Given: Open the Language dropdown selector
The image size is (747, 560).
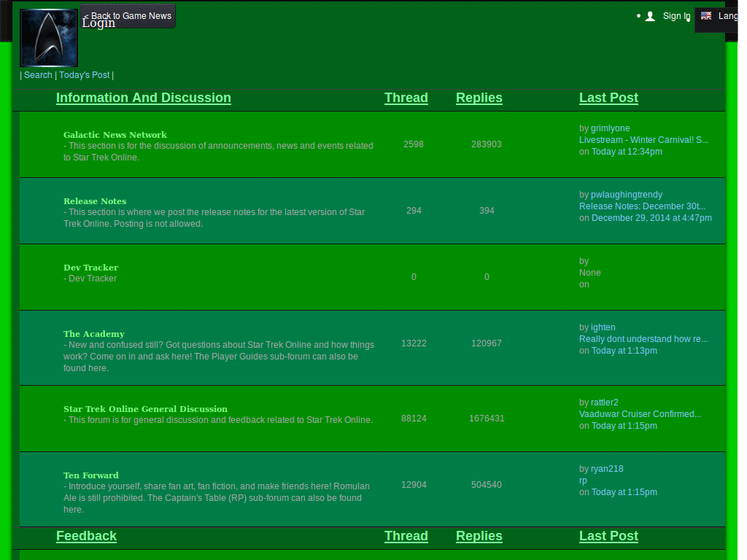Looking at the screenshot, I should [727, 16].
